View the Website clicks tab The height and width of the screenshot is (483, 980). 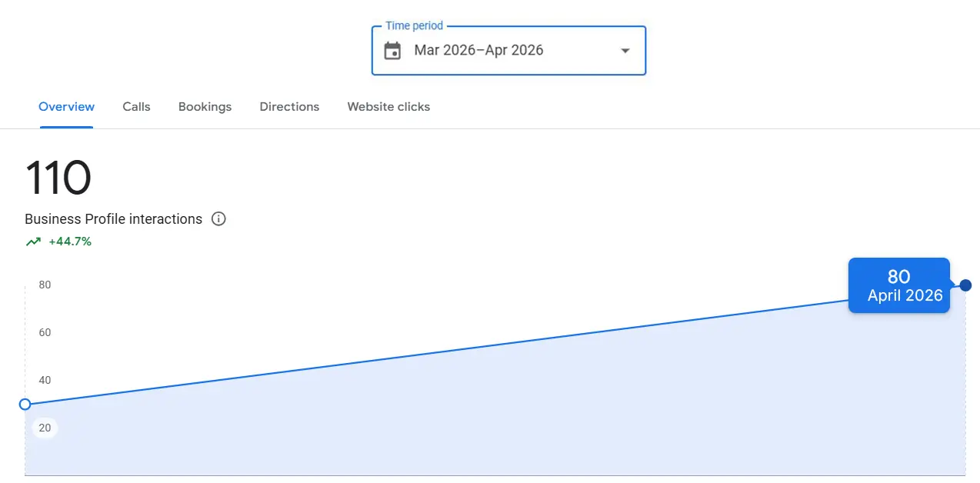pyautogui.click(x=388, y=106)
